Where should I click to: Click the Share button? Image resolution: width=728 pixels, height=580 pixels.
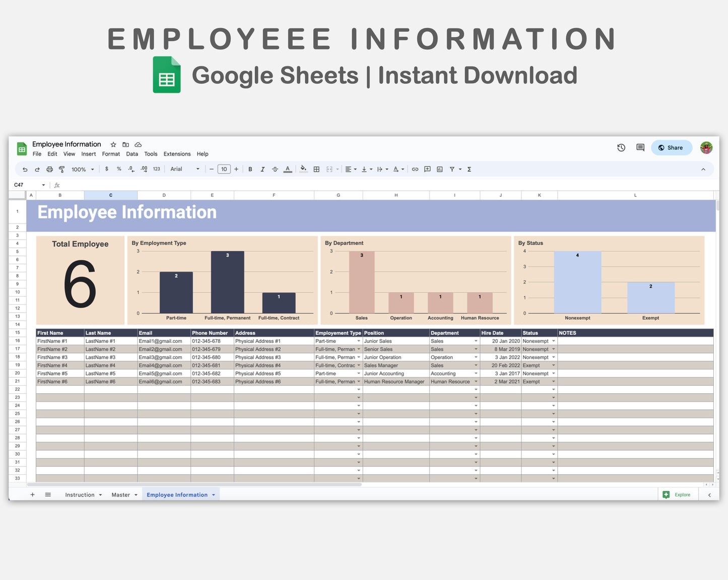672,148
